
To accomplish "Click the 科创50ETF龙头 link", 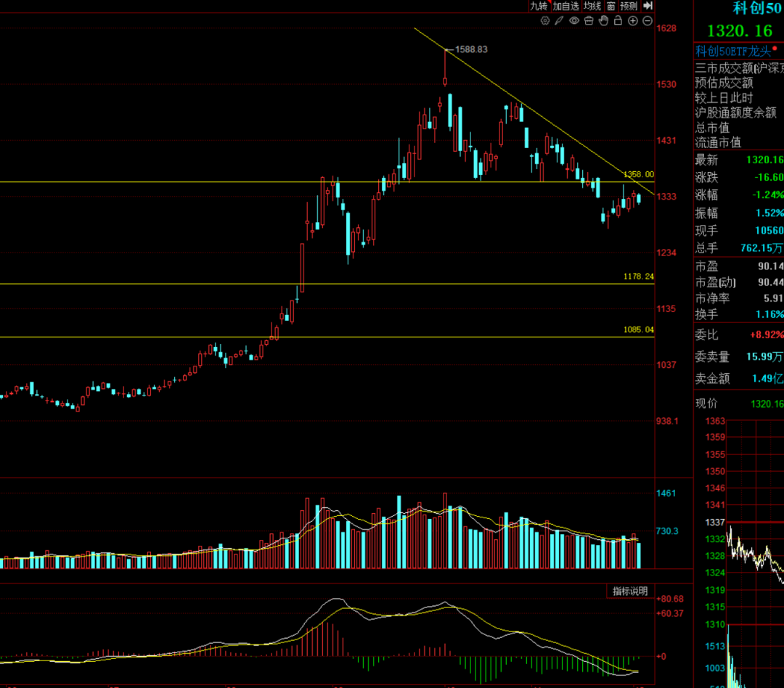I will (x=732, y=51).
